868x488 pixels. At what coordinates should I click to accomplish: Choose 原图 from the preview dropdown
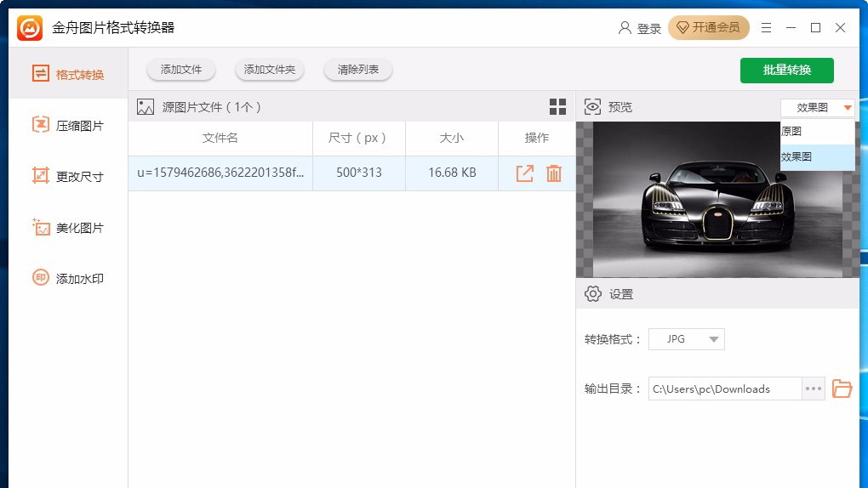coord(818,132)
